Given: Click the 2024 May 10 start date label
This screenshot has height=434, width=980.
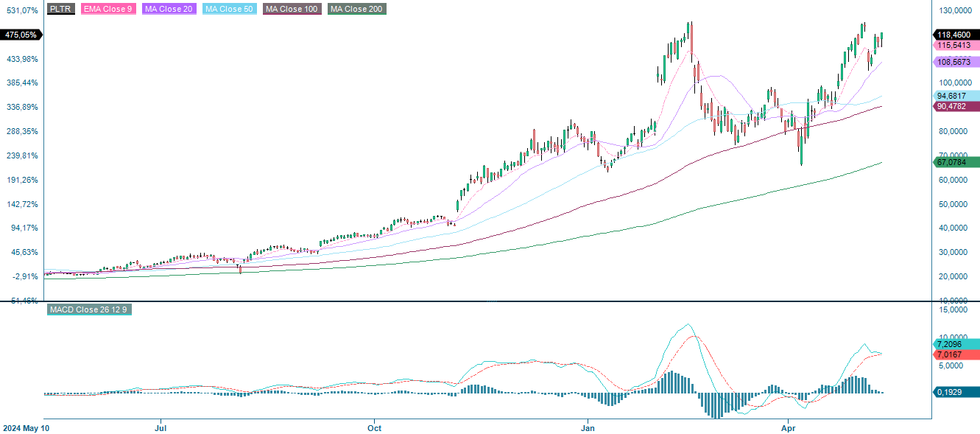Looking at the screenshot, I should (x=26, y=427).
